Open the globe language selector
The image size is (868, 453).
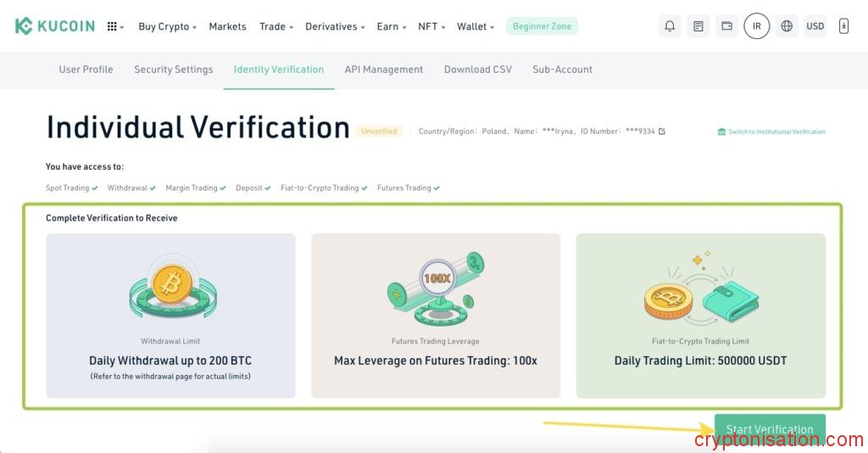pyautogui.click(x=787, y=26)
